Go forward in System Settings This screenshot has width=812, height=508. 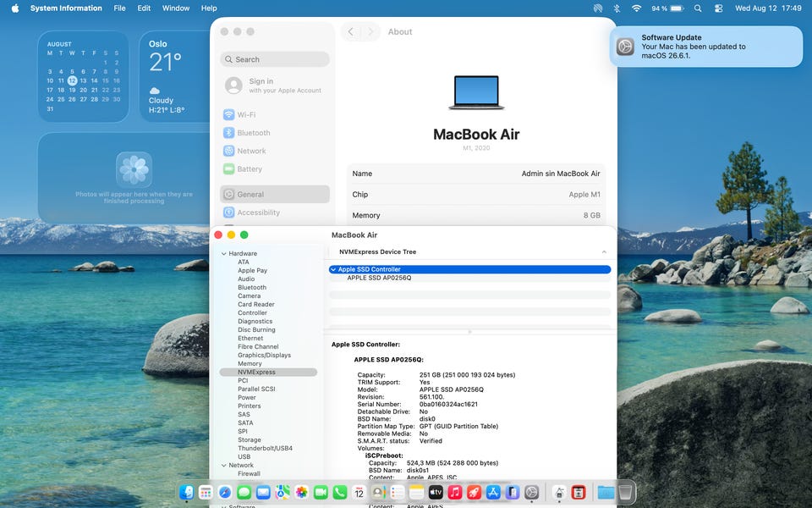[370, 31]
